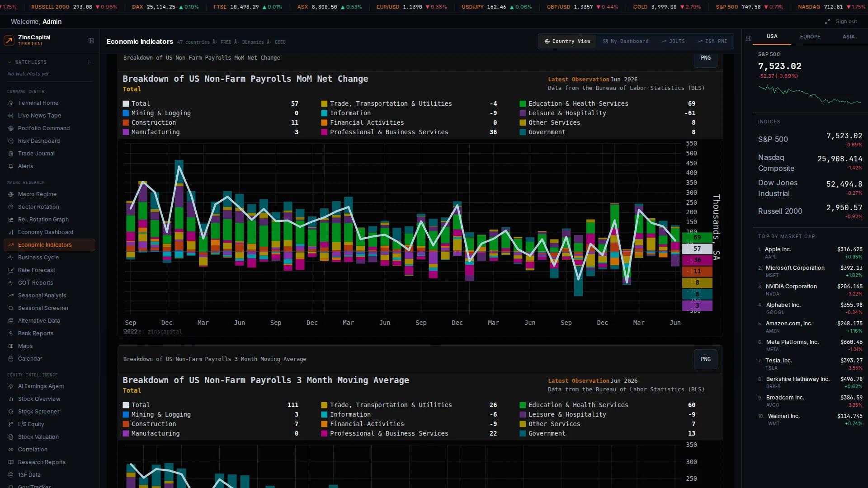Add a new watchlist with plus icon

89,62
